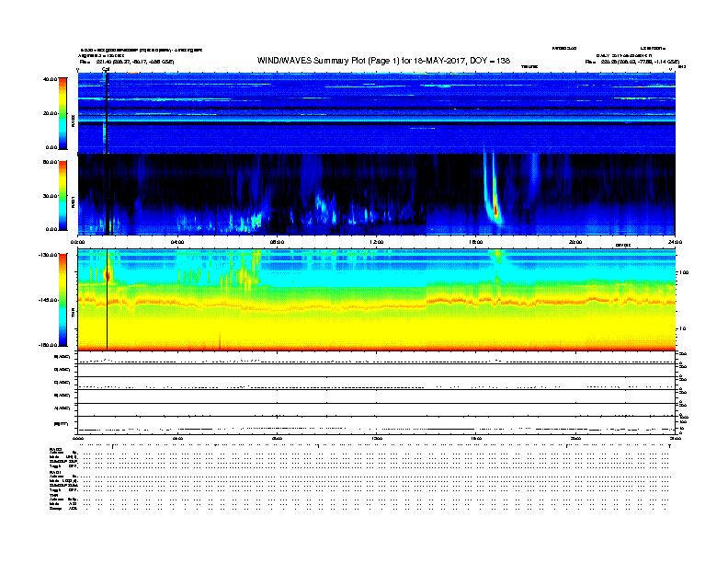
Task: Click the 16:00 tick label under RAD1 panel
Action: point(476,242)
